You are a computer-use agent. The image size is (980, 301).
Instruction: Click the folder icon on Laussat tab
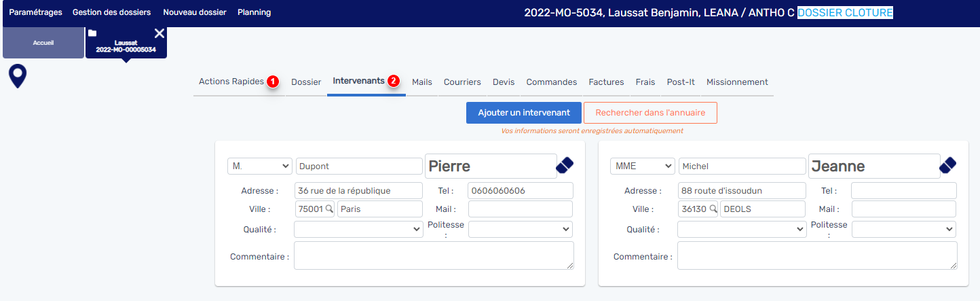coord(92,33)
